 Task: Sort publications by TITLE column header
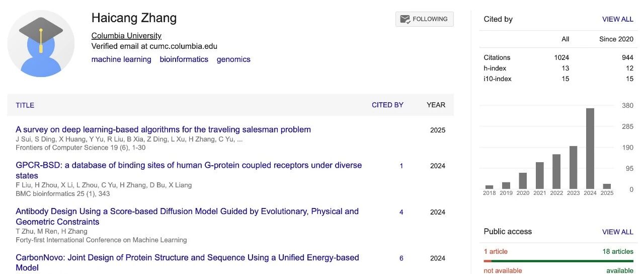[x=25, y=105]
